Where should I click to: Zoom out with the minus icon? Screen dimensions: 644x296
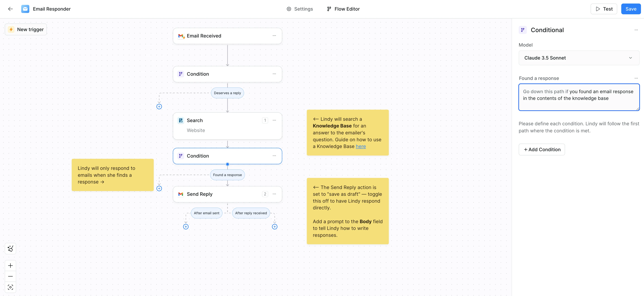10,276
